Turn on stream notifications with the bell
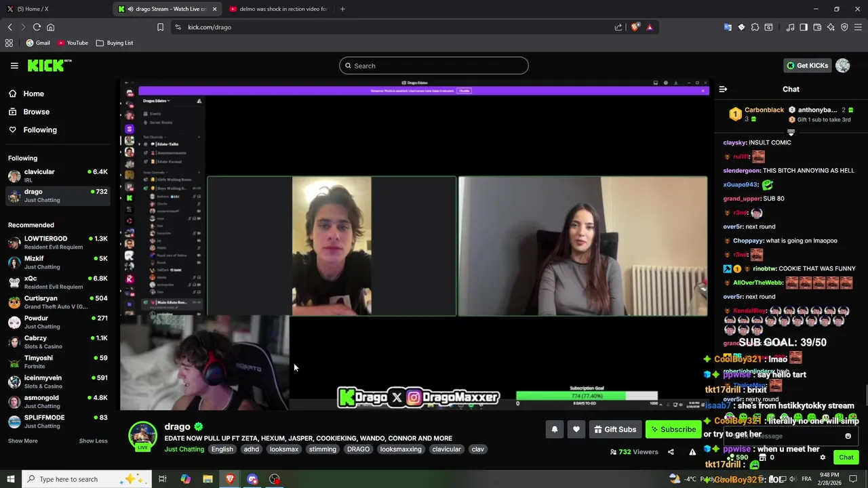The width and height of the screenshot is (868, 488). pyautogui.click(x=554, y=429)
